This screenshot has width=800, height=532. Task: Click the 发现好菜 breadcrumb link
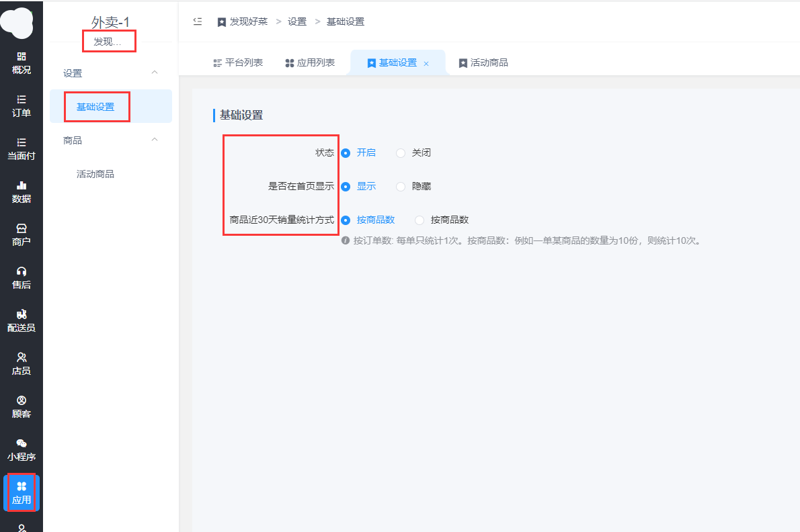pyautogui.click(x=249, y=21)
